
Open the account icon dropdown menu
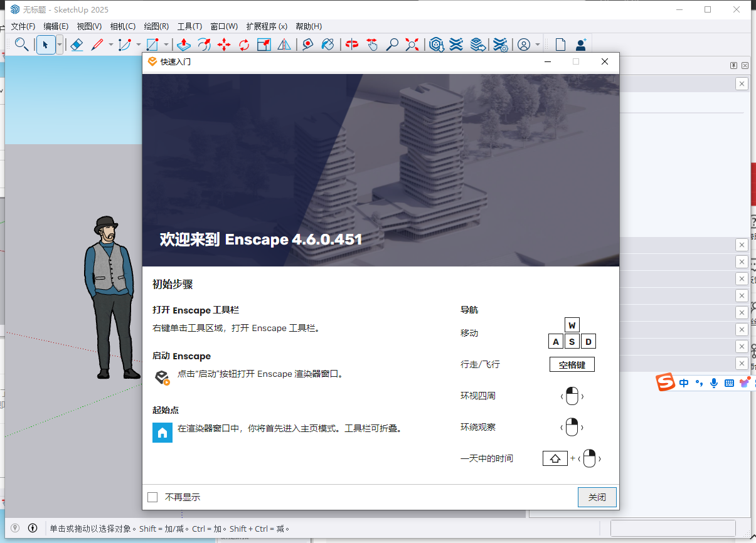(x=536, y=45)
